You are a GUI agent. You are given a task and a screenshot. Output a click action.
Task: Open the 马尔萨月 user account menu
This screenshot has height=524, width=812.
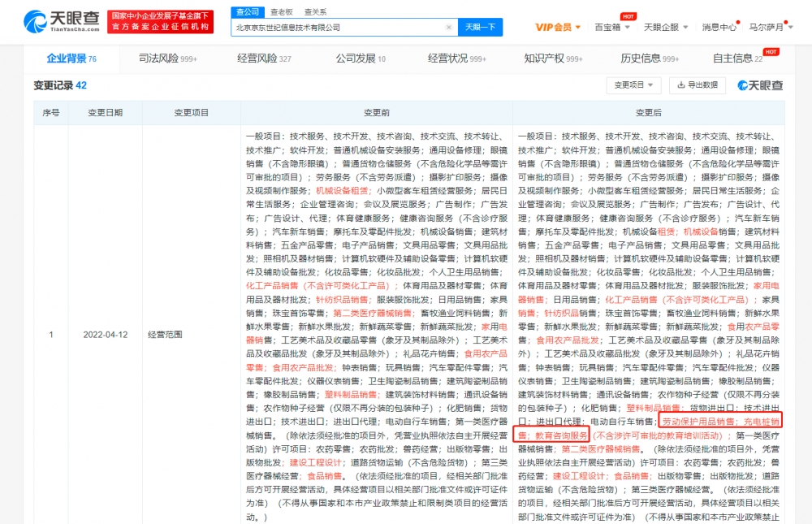click(771, 27)
